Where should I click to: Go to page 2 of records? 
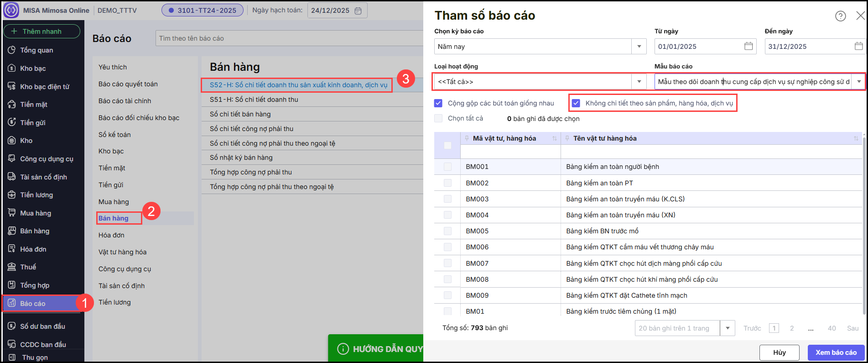[x=792, y=328]
